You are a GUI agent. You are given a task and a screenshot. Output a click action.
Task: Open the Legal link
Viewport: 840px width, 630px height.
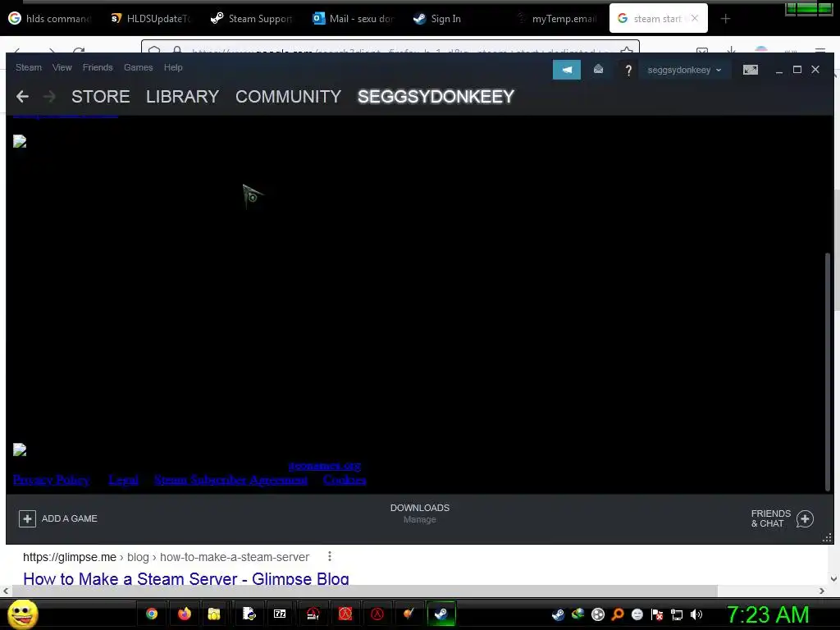pyautogui.click(x=124, y=479)
